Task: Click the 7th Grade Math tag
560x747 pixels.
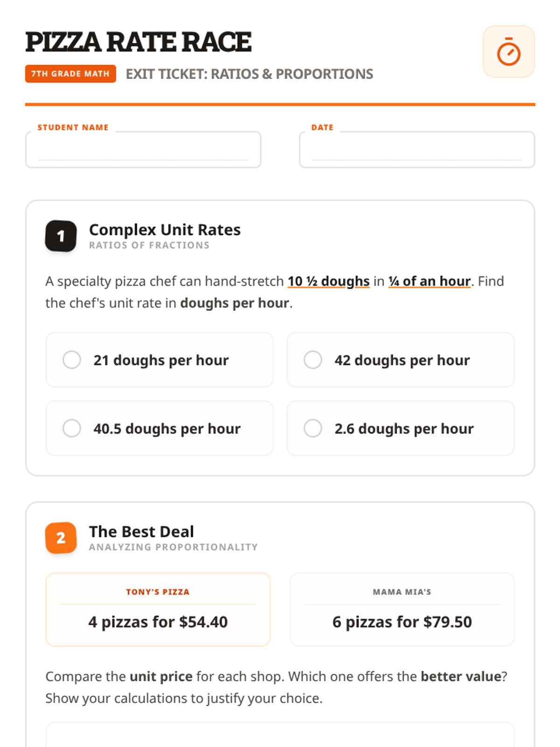Action: (x=70, y=74)
